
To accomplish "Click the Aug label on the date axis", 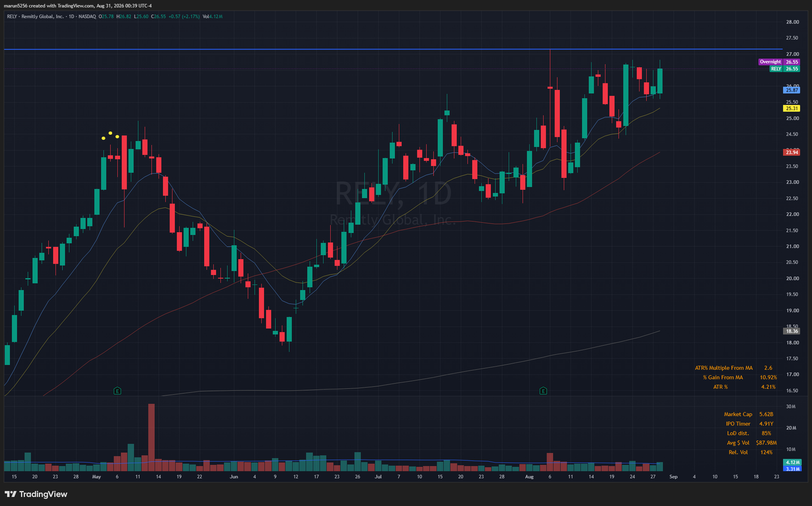I will (529, 477).
